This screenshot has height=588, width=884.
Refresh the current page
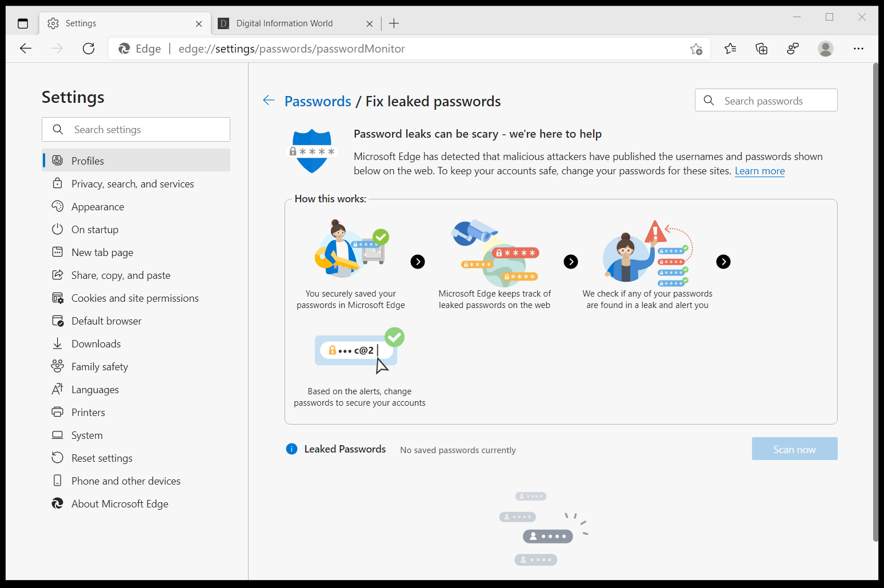pyautogui.click(x=89, y=49)
